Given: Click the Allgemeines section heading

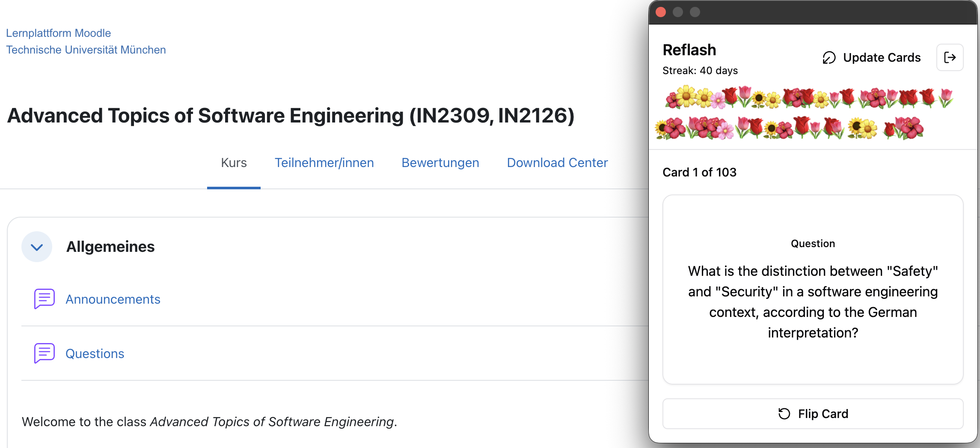Looking at the screenshot, I should point(110,247).
